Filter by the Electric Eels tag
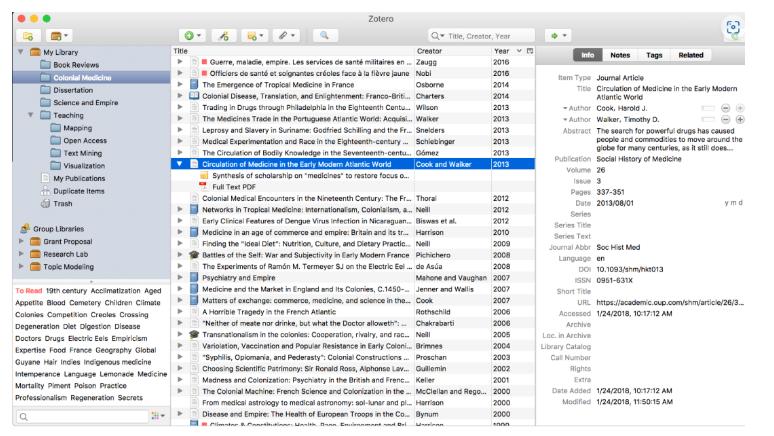 pyautogui.click(x=88, y=339)
